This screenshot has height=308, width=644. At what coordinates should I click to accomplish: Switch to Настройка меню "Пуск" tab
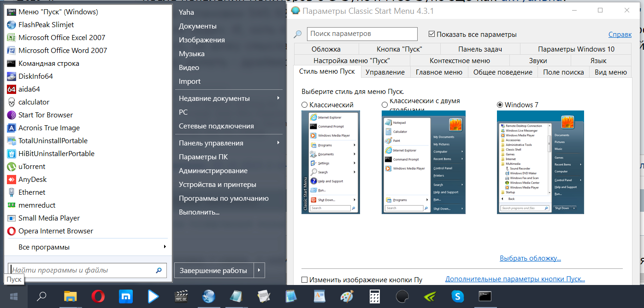(x=352, y=61)
